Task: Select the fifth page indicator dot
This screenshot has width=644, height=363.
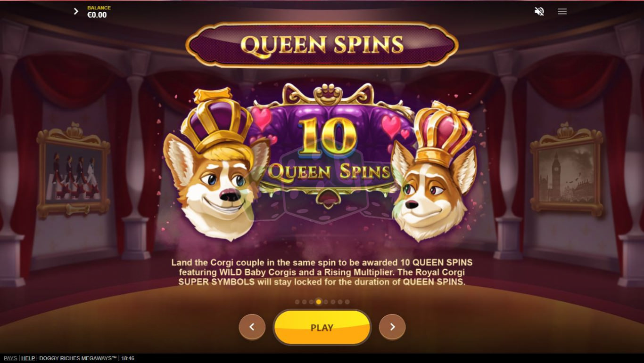Action: point(326,302)
